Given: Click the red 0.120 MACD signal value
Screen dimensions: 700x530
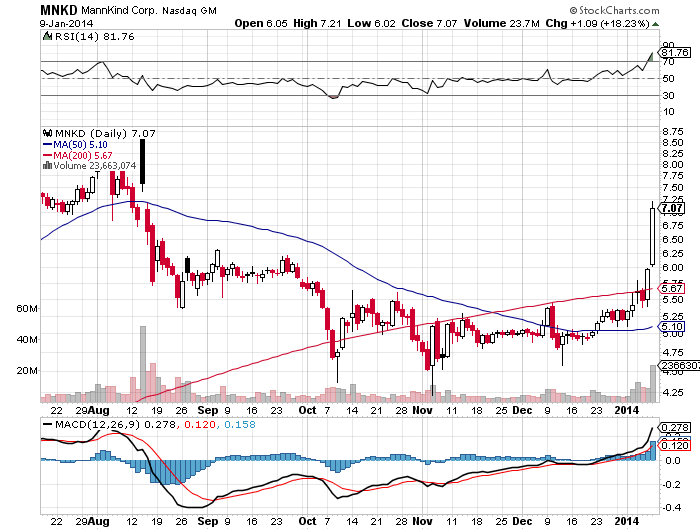Looking at the screenshot, I should click(x=200, y=424).
